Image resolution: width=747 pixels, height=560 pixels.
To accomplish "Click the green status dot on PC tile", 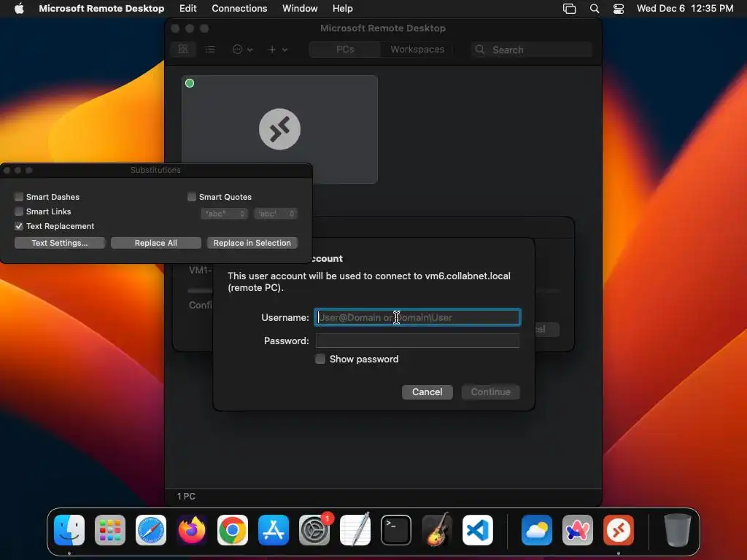I will [190, 83].
